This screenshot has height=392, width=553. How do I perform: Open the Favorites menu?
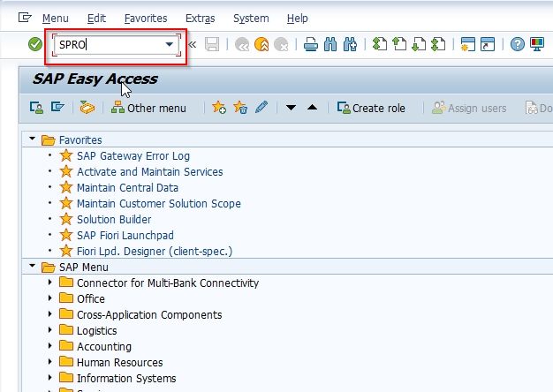146,19
